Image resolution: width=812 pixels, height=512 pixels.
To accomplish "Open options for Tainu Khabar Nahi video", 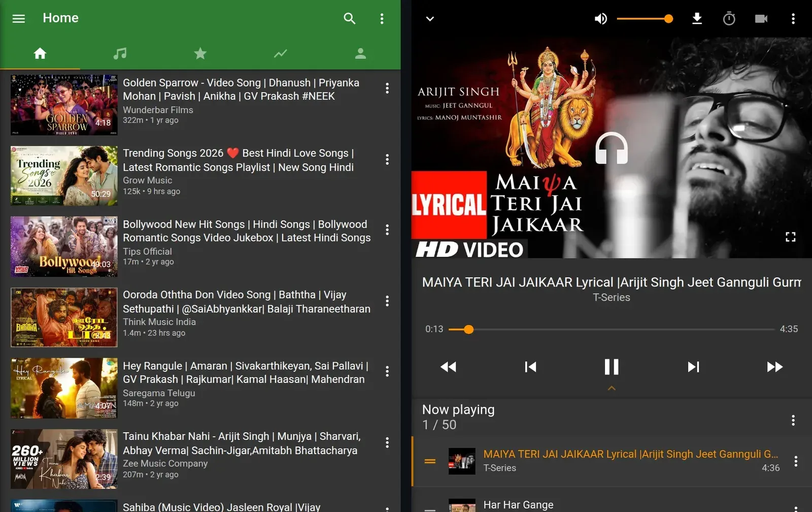I will (387, 442).
